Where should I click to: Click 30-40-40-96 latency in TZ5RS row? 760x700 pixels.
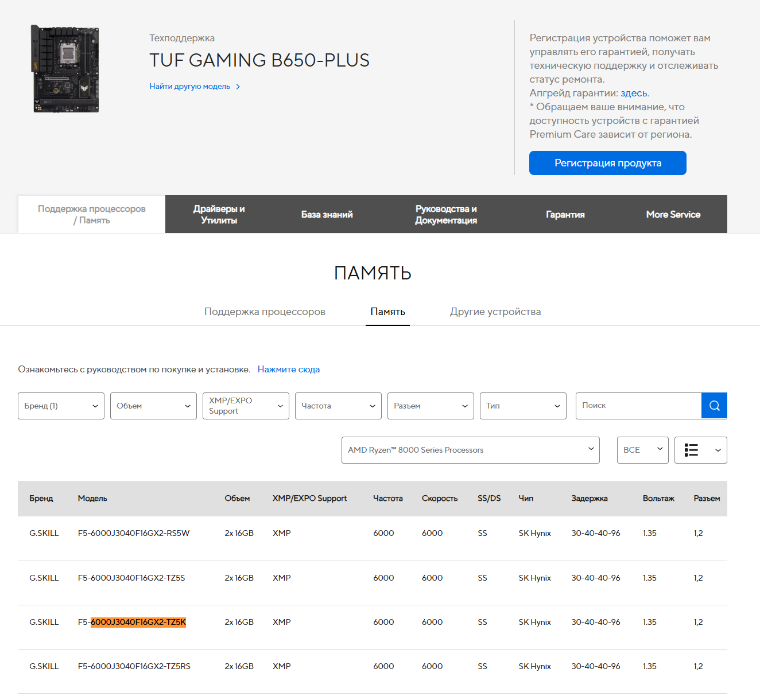(x=595, y=666)
